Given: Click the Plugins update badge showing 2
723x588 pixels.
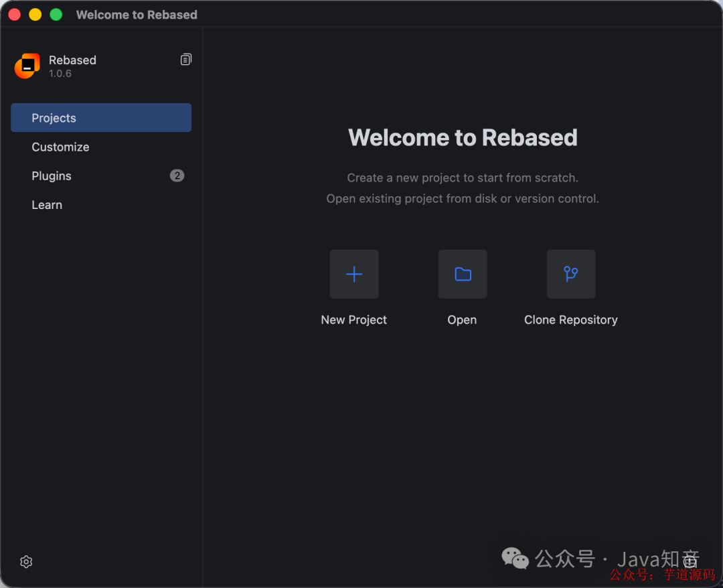Looking at the screenshot, I should pyautogui.click(x=177, y=175).
